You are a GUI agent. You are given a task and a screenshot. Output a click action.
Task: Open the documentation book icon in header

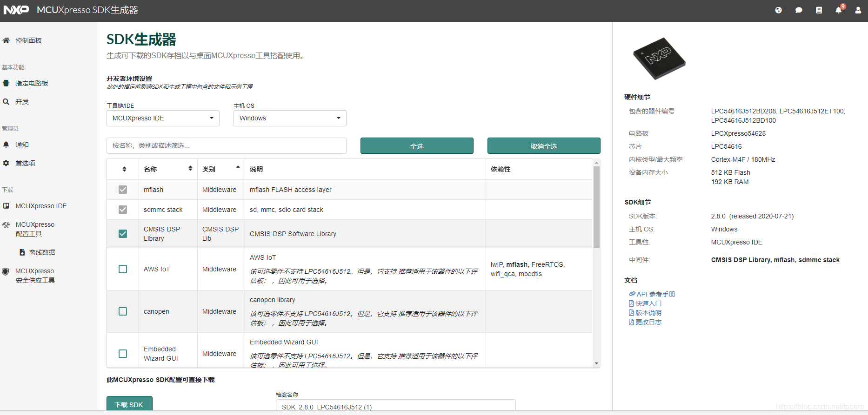pyautogui.click(x=819, y=10)
